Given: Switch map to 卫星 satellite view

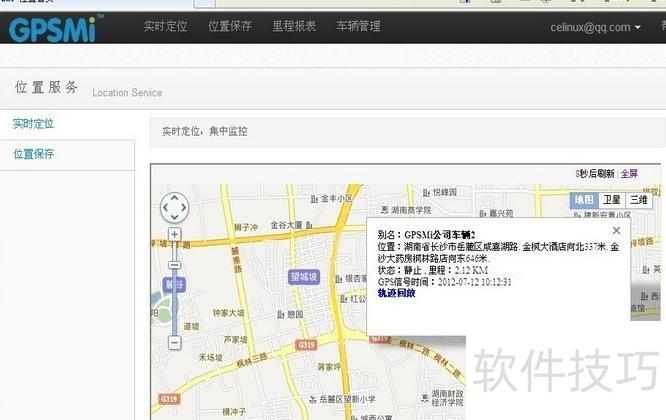Looking at the screenshot, I should (x=611, y=200).
